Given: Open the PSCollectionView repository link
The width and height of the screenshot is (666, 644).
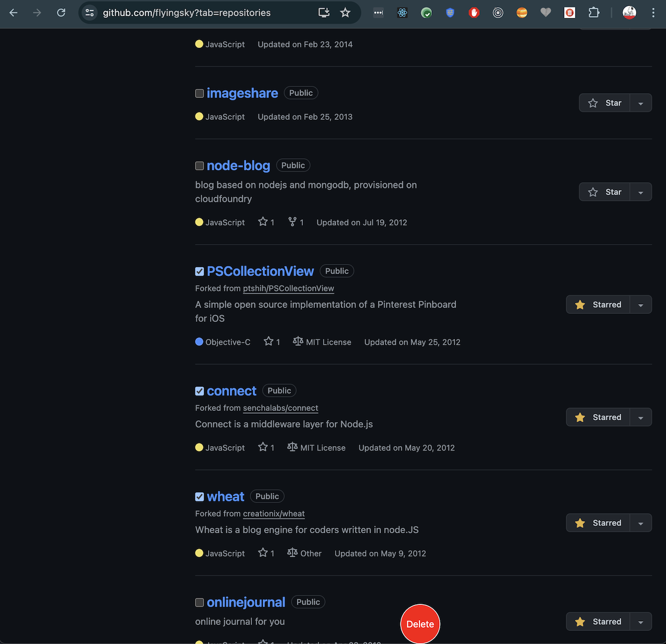Looking at the screenshot, I should (260, 271).
